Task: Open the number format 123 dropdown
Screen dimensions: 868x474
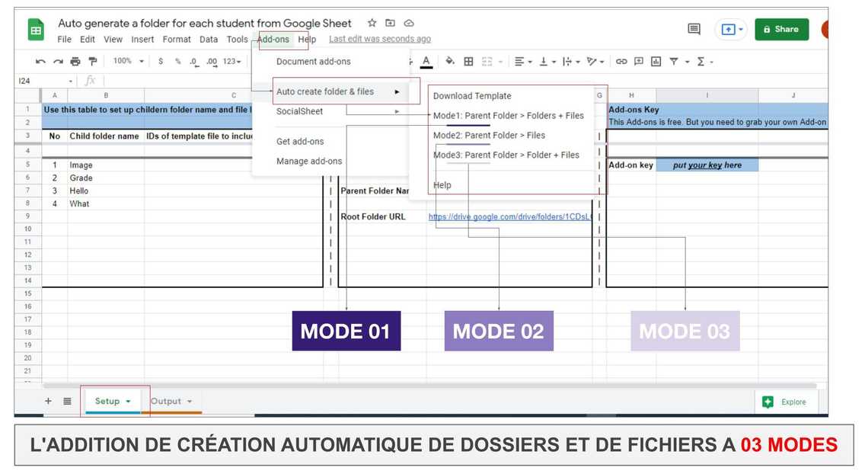Action: coord(232,62)
